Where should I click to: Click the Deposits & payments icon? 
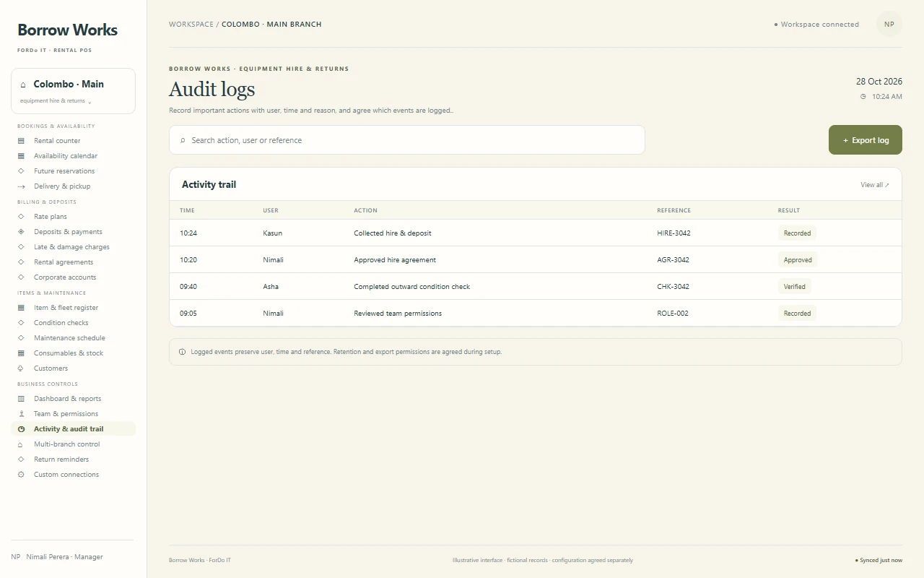point(21,232)
